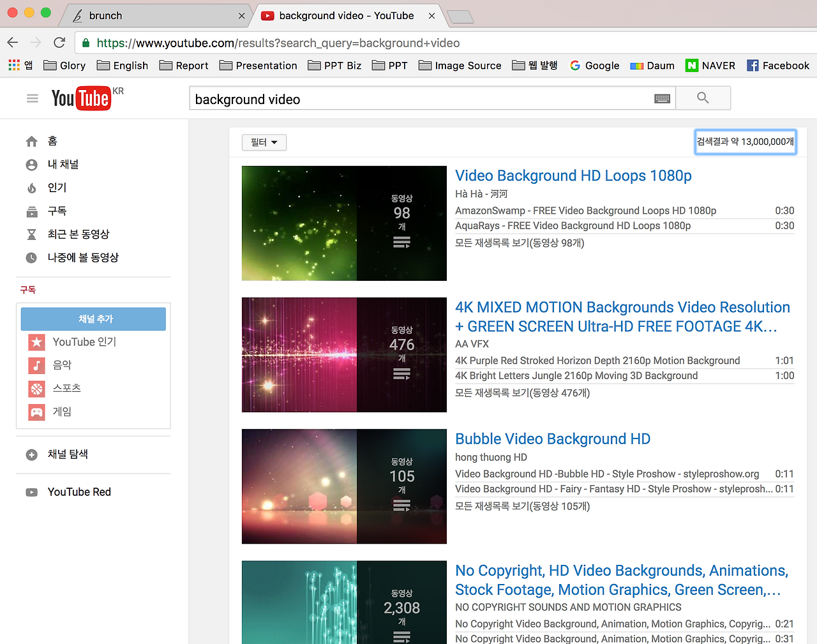This screenshot has width=817, height=644.
Task: Open the PPT Biz bookmarks folder
Action: coord(334,65)
